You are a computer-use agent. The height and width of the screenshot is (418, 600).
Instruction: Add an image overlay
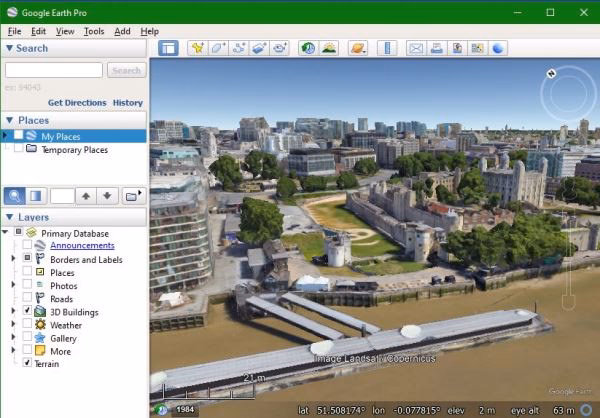click(259, 48)
